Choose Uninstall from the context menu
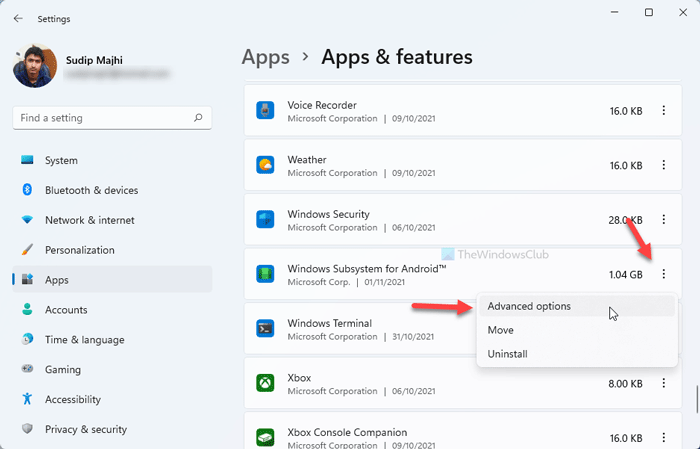The image size is (700, 449). click(x=577, y=354)
